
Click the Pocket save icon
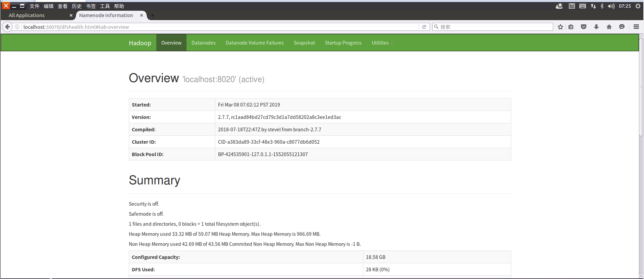(x=584, y=27)
